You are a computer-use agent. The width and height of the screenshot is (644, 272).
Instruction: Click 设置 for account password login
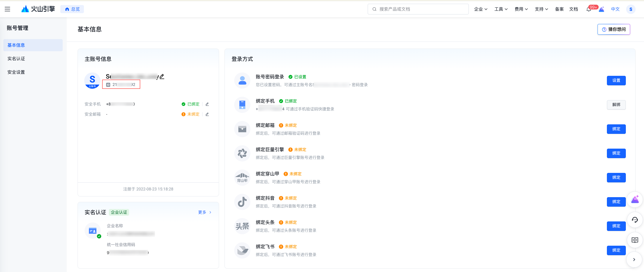coord(616,81)
